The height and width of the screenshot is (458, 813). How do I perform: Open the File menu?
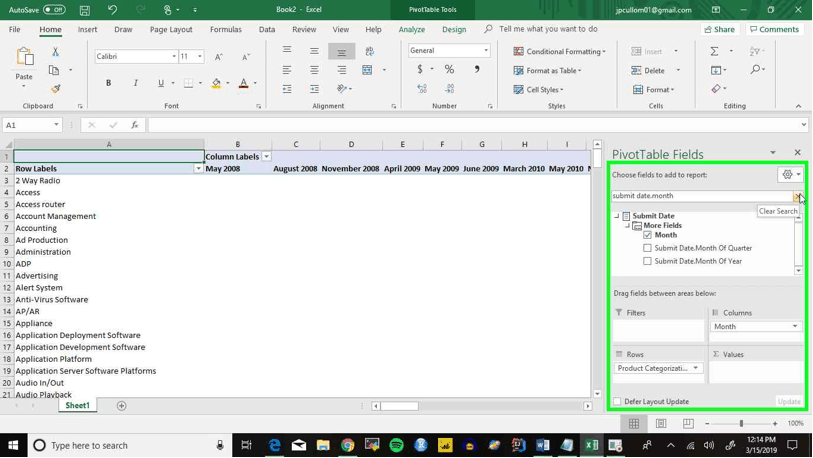pos(15,30)
